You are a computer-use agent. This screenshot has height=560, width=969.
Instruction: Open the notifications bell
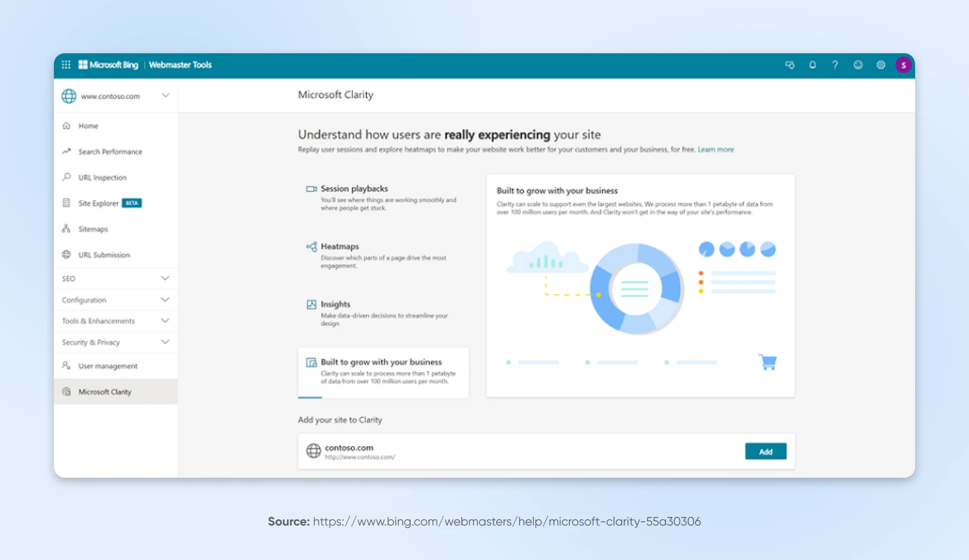pos(813,65)
